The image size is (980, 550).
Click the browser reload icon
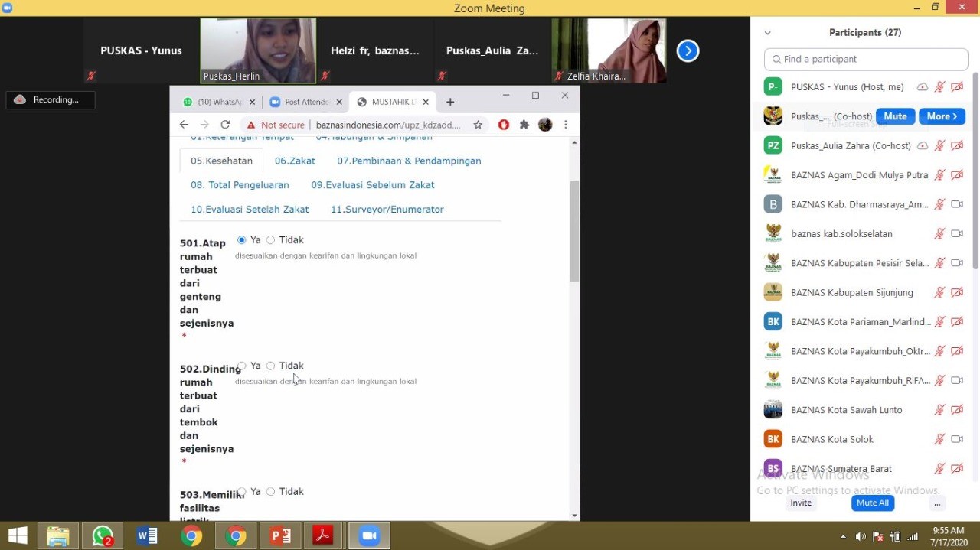pos(225,125)
